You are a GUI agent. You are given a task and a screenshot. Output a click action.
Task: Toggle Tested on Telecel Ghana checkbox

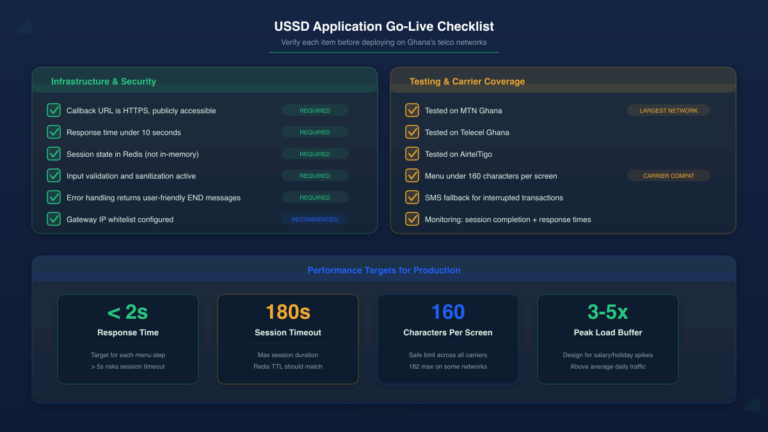tap(412, 132)
